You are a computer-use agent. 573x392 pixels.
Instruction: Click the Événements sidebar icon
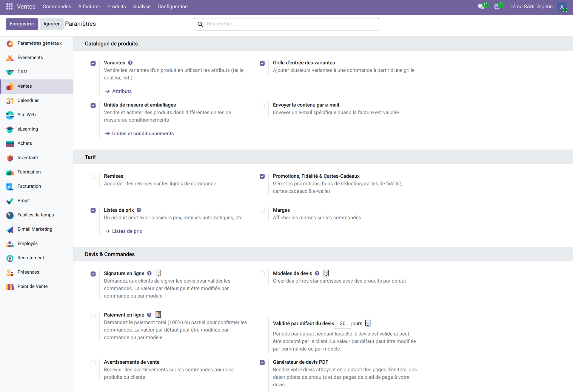tap(10, 58)
